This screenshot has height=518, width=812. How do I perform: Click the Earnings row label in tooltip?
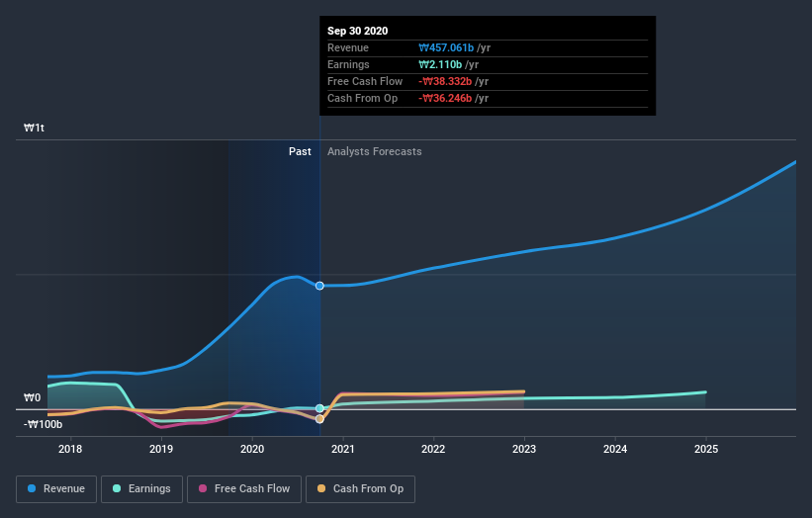348,64
